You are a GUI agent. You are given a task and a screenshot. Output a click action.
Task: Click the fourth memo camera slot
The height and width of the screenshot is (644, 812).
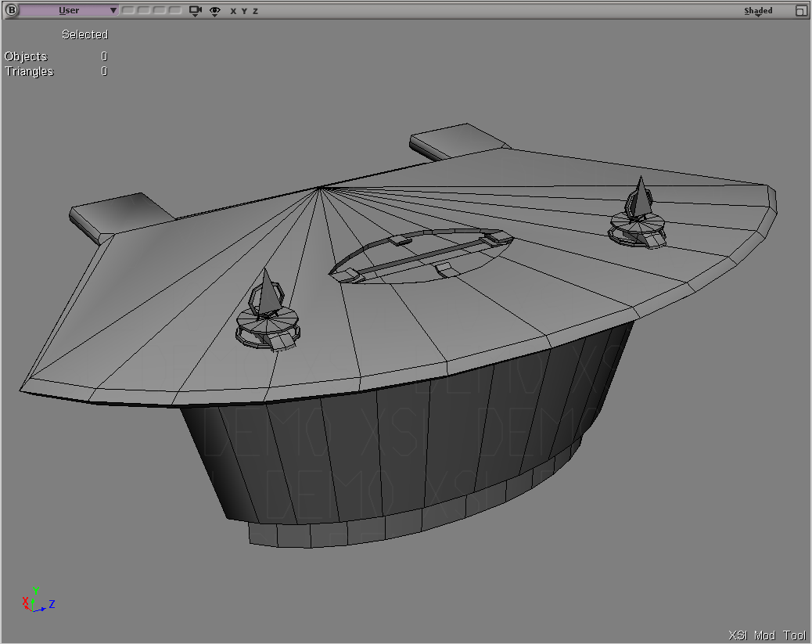pos(175,10)
